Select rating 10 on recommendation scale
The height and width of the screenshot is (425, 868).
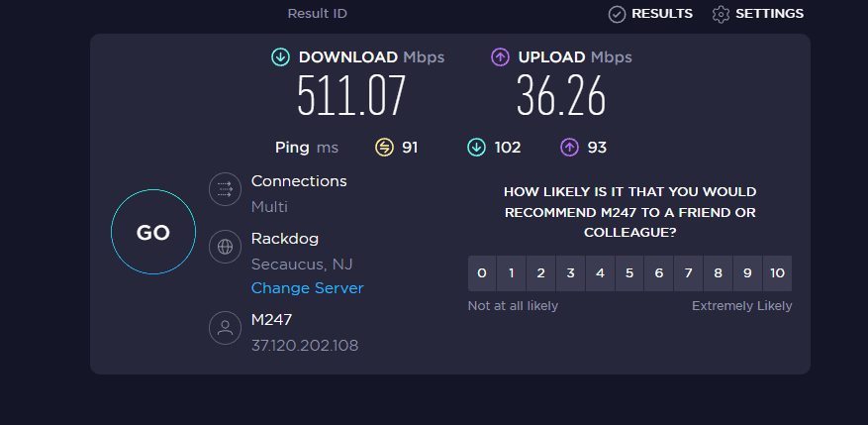[x=777, y=273]
